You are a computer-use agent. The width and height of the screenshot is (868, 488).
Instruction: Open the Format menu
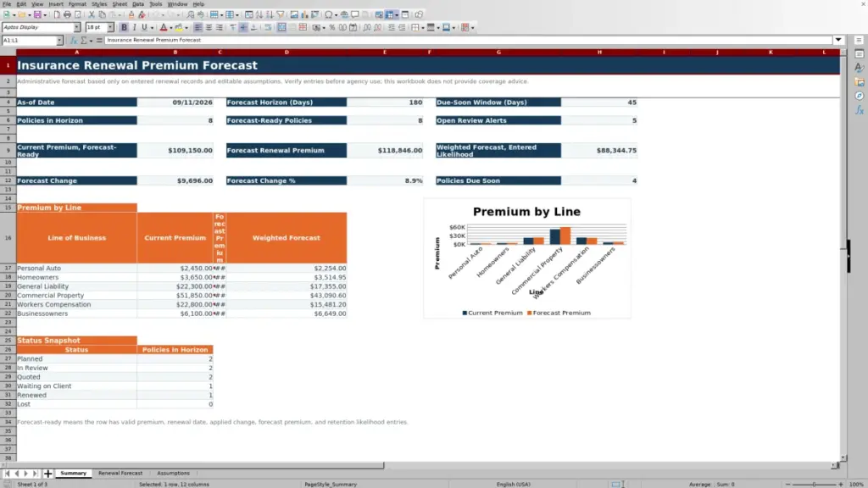click(77, 4)
